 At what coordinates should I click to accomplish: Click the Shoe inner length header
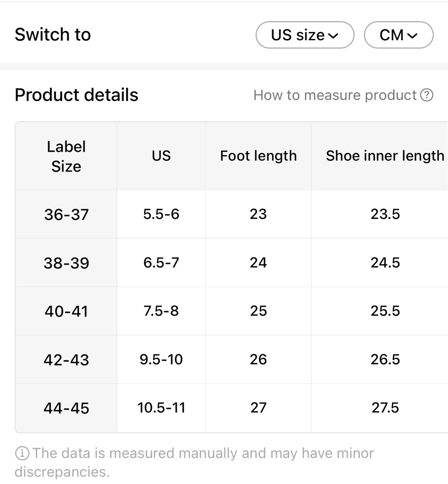385,156
